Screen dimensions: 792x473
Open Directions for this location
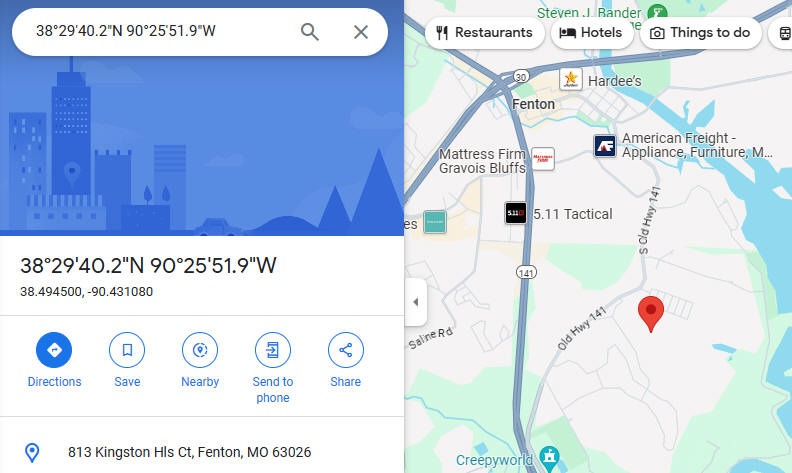(x=54, y=350)
